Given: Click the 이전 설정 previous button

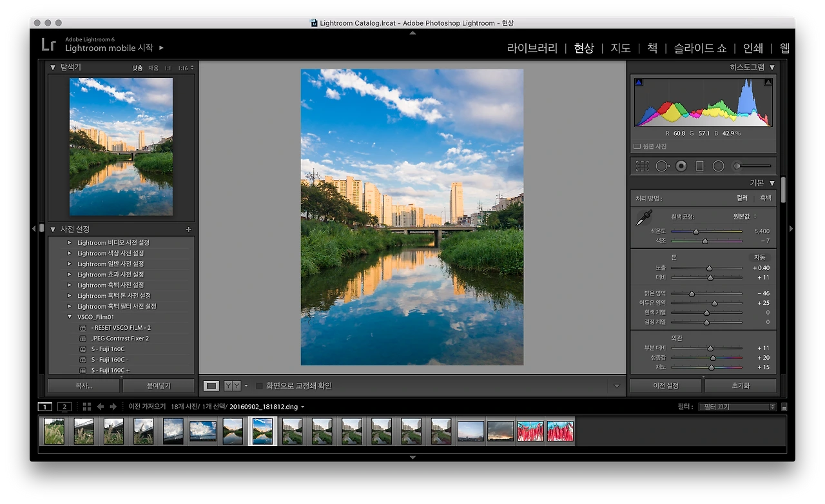Looking at the screenshot, I should 666,386.
